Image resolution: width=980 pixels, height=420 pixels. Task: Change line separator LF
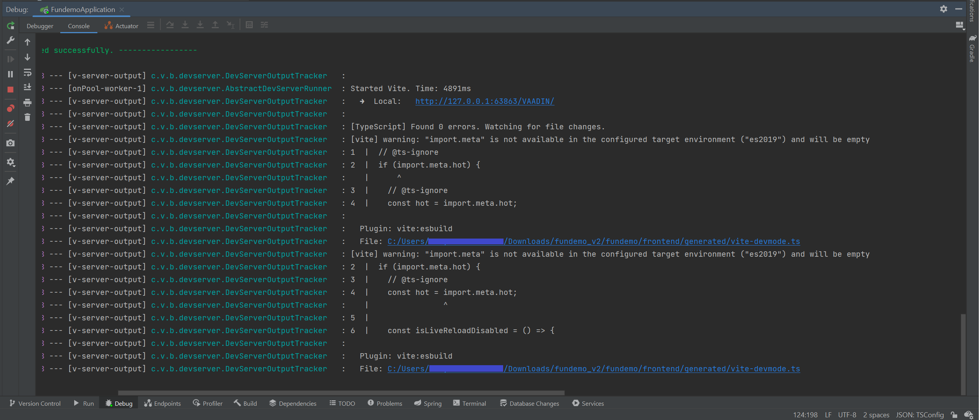828,415
